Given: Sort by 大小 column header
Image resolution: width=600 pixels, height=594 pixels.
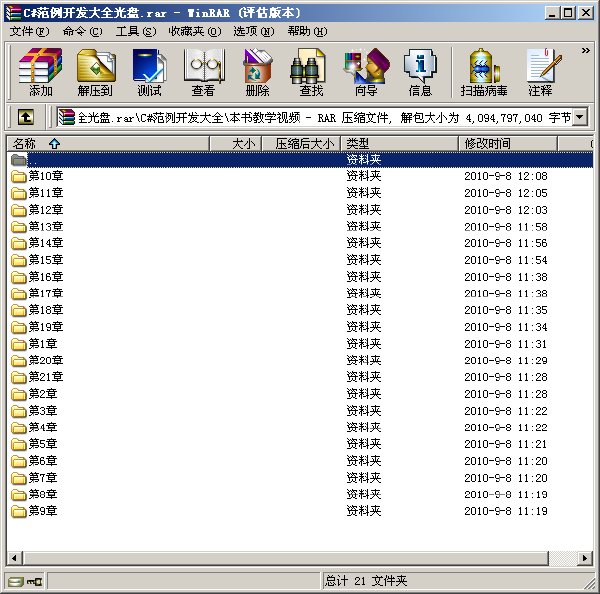Looking at the screenshot, I should tap(235, 144).
